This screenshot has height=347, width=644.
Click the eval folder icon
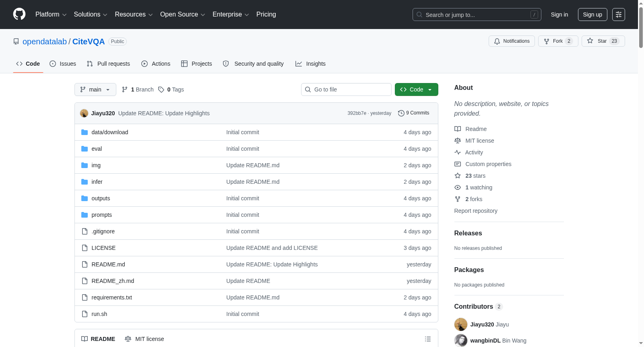[85, 149]
